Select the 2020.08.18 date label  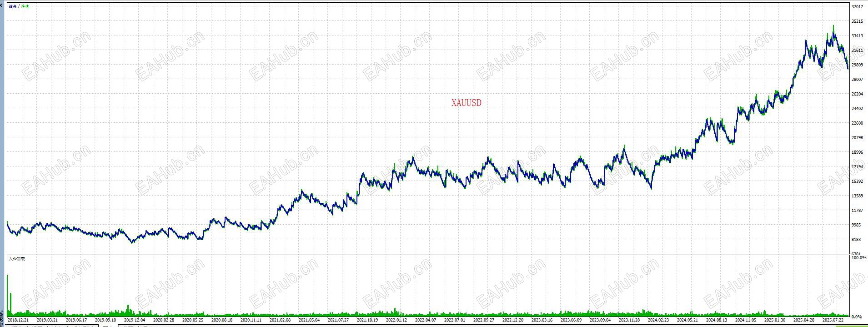222,320
